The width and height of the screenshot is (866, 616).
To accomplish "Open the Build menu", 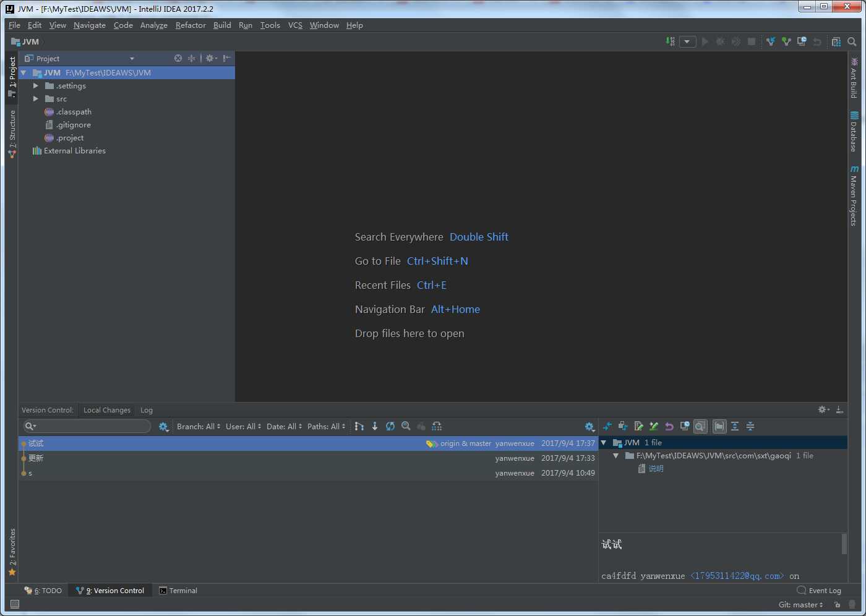I will pyautogui.click(x=222, y=25).
